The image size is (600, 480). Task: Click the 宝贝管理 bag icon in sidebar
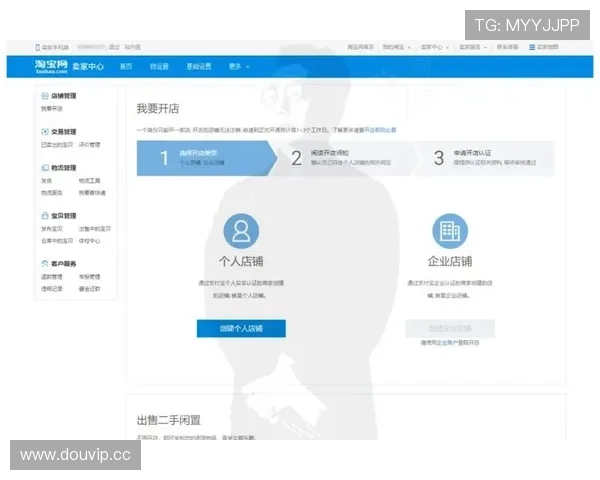[x=45, y=216]
